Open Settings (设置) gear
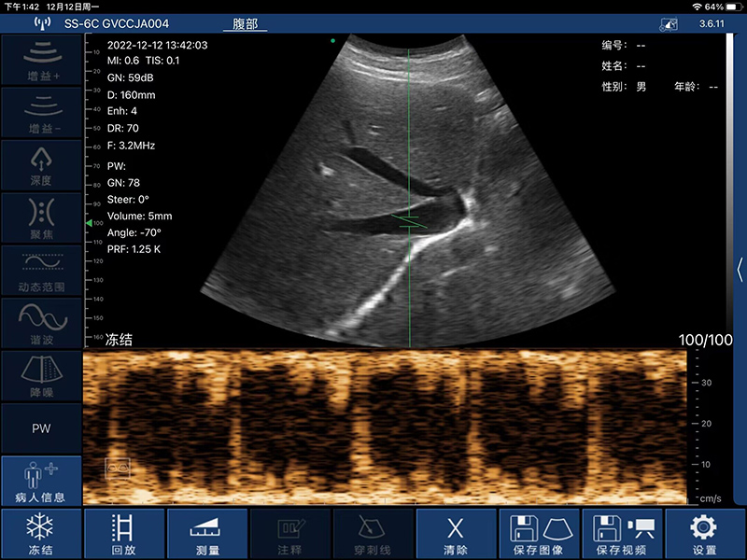 coord(704,535)
